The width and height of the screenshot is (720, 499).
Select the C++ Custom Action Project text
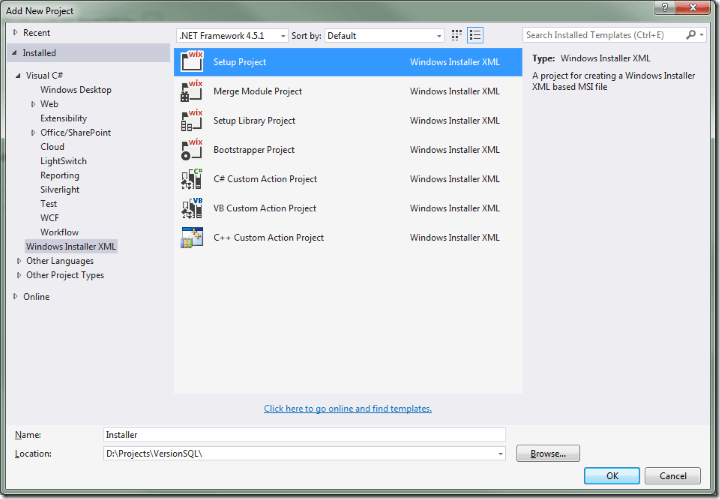pyautogui.click(x=269, y=238)
